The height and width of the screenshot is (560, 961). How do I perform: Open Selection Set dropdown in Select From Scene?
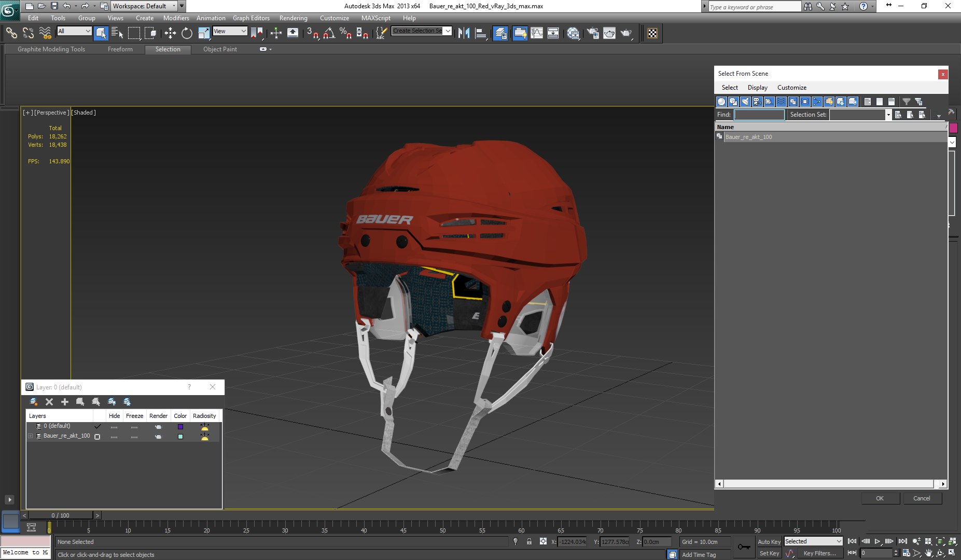tap(888, 115)
